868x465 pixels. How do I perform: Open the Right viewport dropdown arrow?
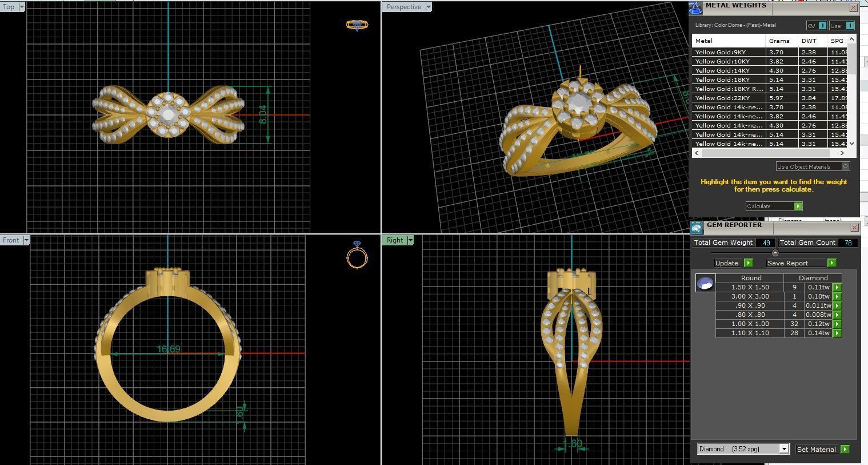pos(410,240)
